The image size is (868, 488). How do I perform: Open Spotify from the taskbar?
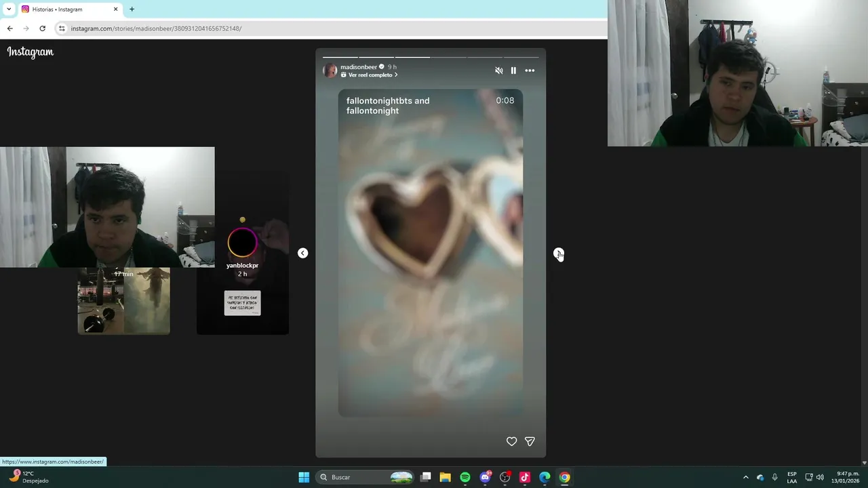pyautogui.click(x=465, y=477)
